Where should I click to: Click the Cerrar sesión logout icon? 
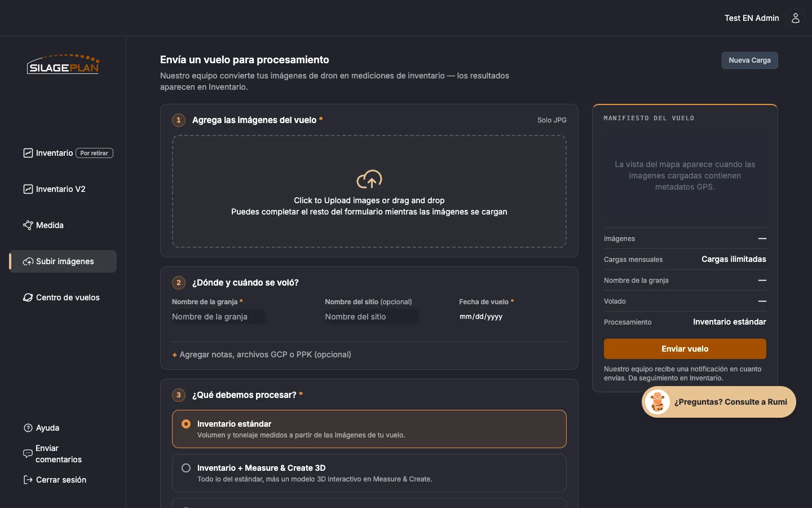tap(28, 480)
